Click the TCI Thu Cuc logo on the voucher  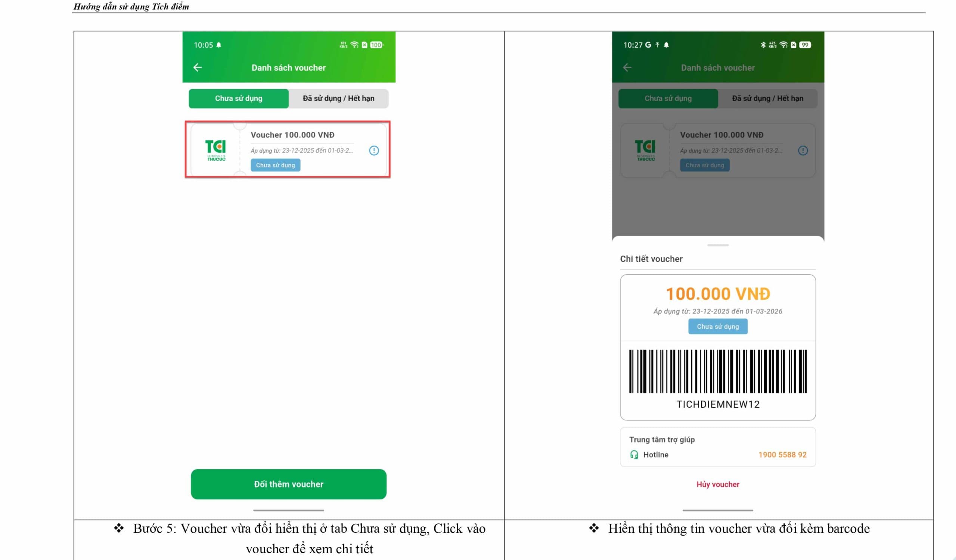coord(216,150)
